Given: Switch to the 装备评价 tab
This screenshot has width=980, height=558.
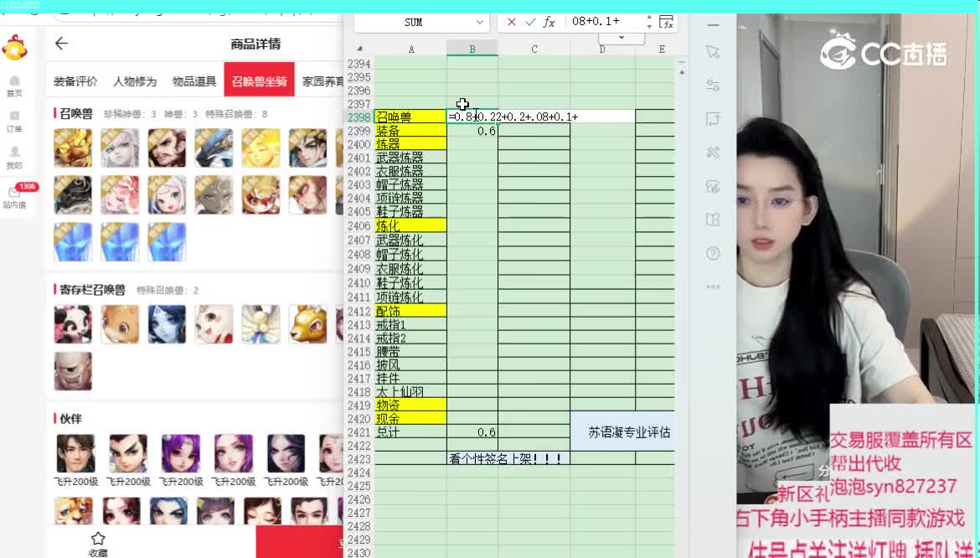Looking at the screenshot, I should 75,81.
